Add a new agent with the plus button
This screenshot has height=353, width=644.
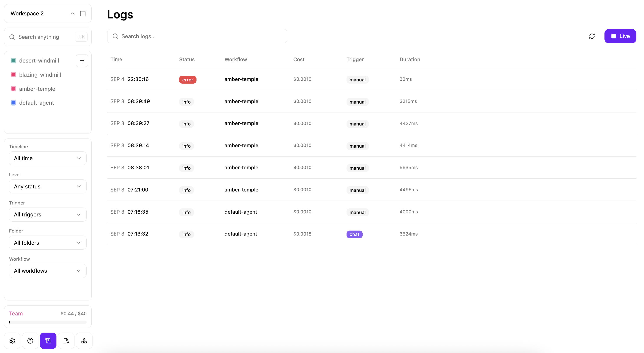82,60
